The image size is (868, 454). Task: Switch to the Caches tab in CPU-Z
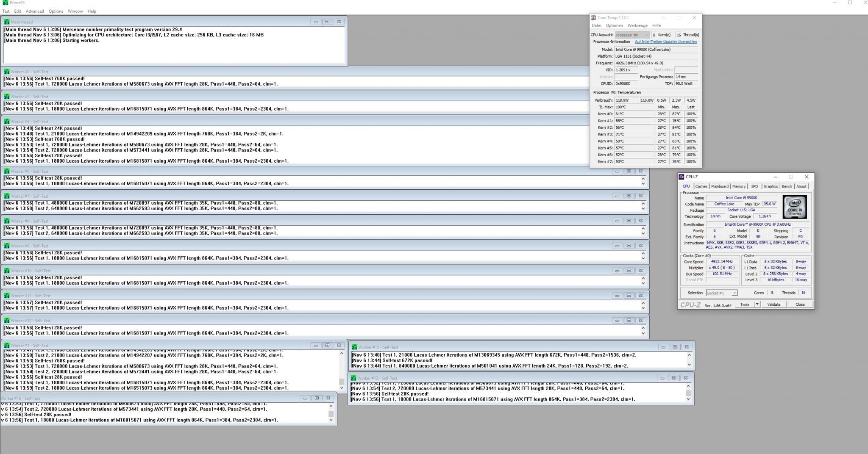pos(701,186)
